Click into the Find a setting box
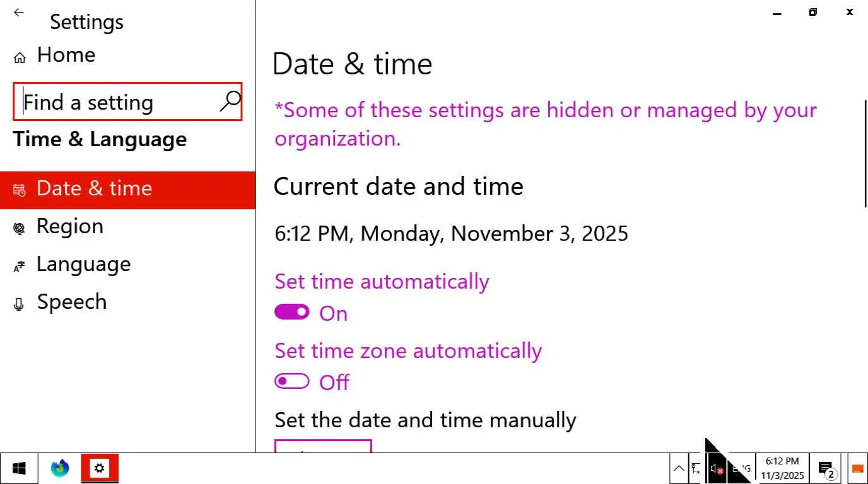This screenshot has height=484, width=868. tap(120, 102)
